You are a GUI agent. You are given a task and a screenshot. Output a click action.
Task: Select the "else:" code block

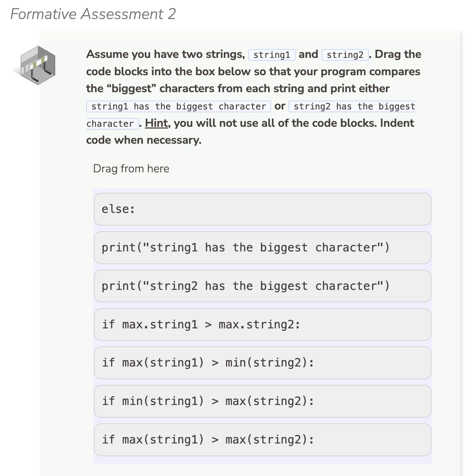click(262, 209)
